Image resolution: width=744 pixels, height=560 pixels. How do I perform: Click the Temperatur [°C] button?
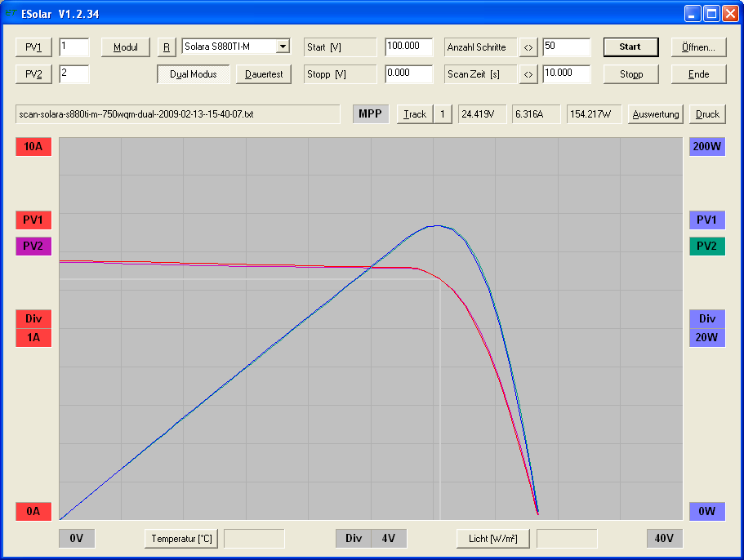[x=181, y=539]
